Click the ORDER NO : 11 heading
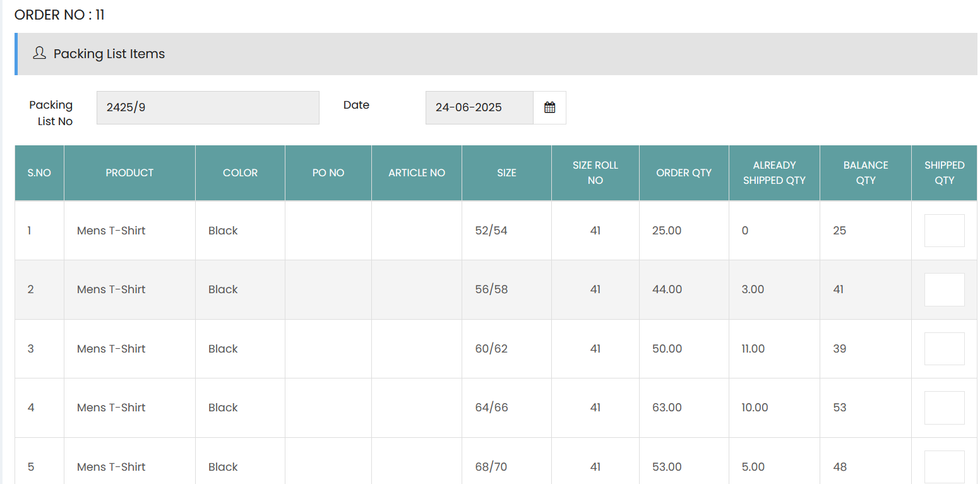 (59, 15)
